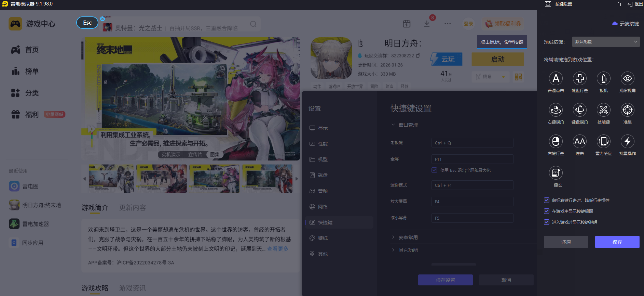This screenshot has width=644, height=296.
Task: Click the 退出 exit icon
Action: [635, 4]
